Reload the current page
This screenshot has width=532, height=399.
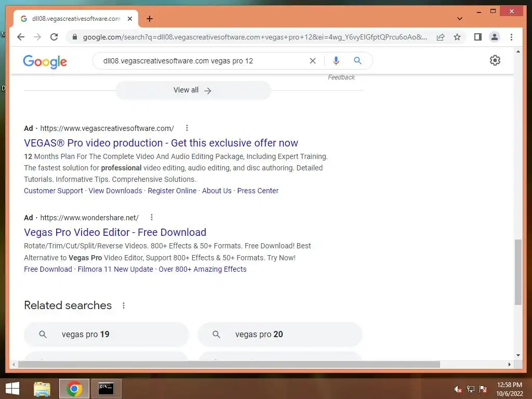[x=54, y=37]
